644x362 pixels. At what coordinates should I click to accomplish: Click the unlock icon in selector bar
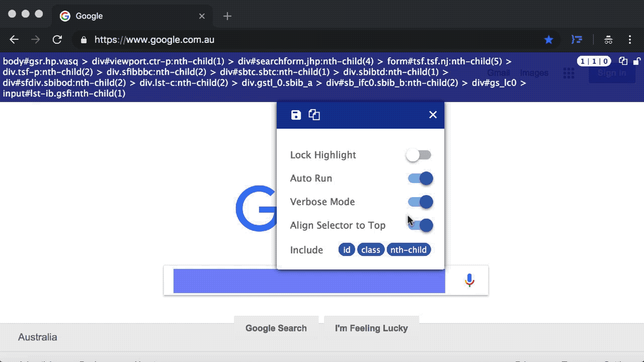point(637,61)
